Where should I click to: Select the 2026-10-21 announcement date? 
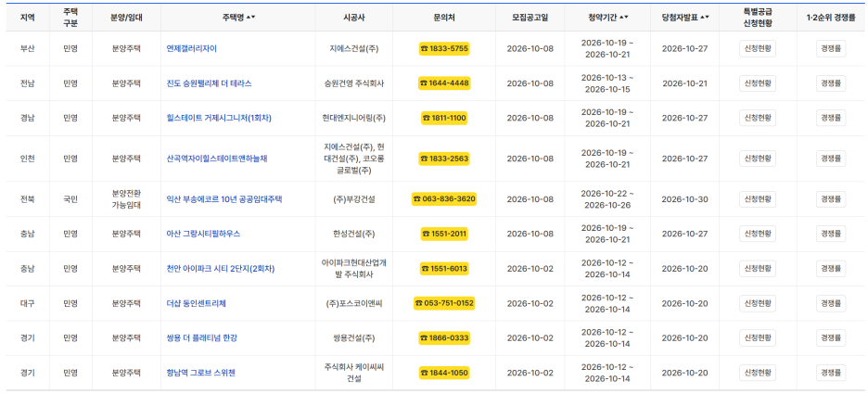point(684,83)
